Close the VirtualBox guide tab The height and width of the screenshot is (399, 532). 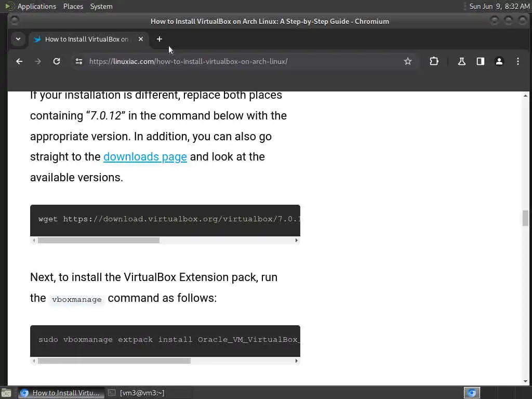click(141, 39)
